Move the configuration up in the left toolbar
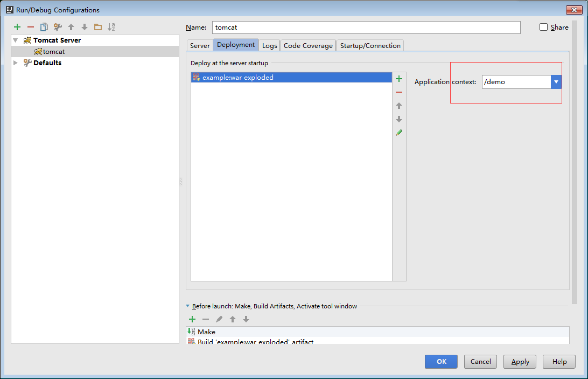The image size is (588, 379). [x=71, y=27]
